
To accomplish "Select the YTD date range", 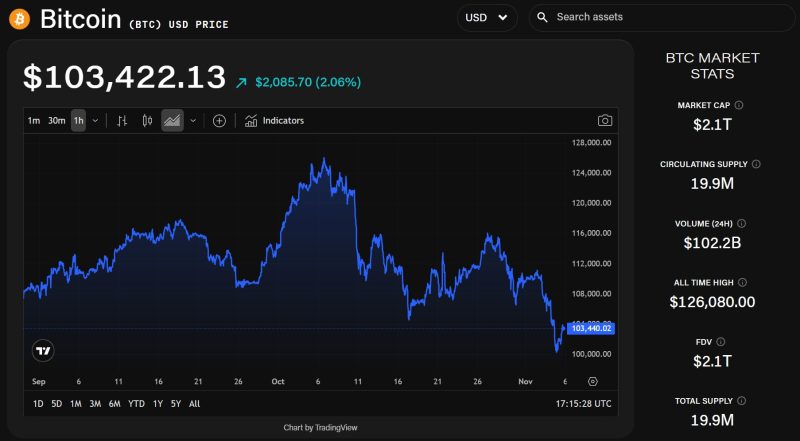I will (x=136, y=404).
